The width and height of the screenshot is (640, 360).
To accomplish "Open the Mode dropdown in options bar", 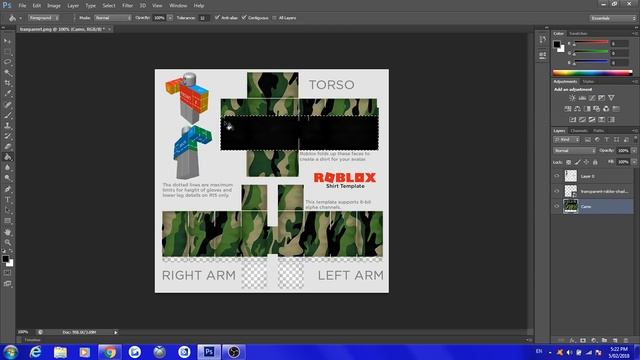I will (x=113, y=18).
